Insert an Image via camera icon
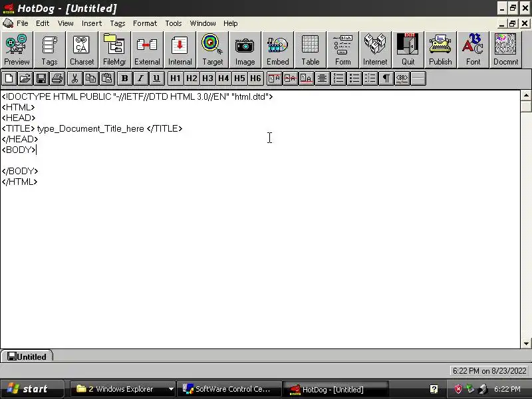The height and width of the screenshot is (399, 532). (245, 50)
